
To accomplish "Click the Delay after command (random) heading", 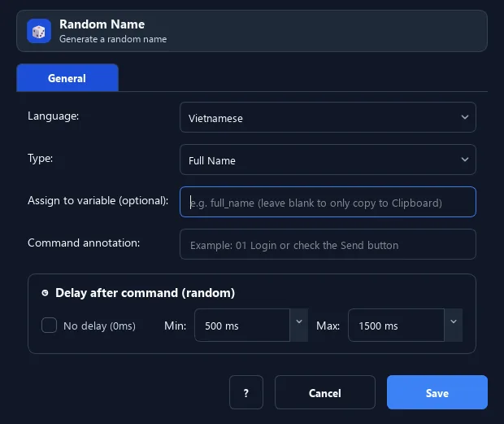I will click(146, 293).
